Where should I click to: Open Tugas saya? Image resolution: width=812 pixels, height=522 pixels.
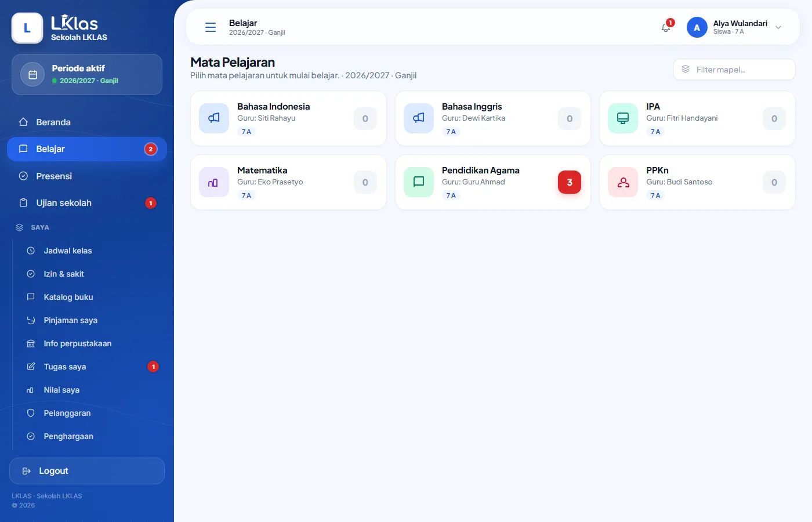coord(93,367)
